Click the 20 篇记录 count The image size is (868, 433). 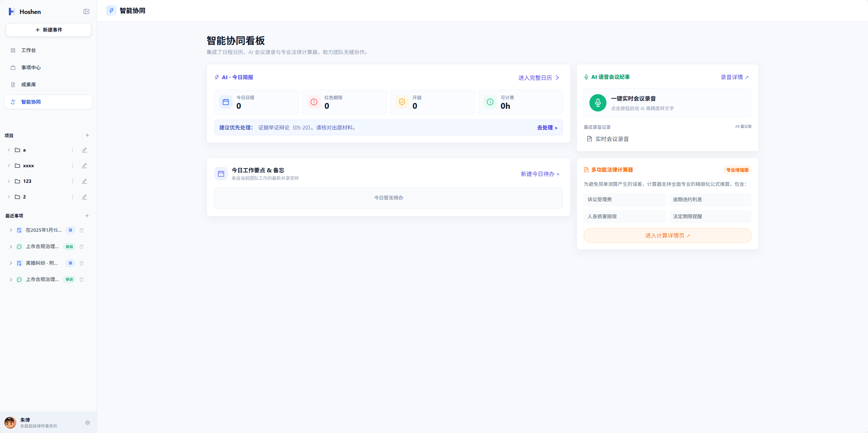pyautogui.click(x=743, y=126)
